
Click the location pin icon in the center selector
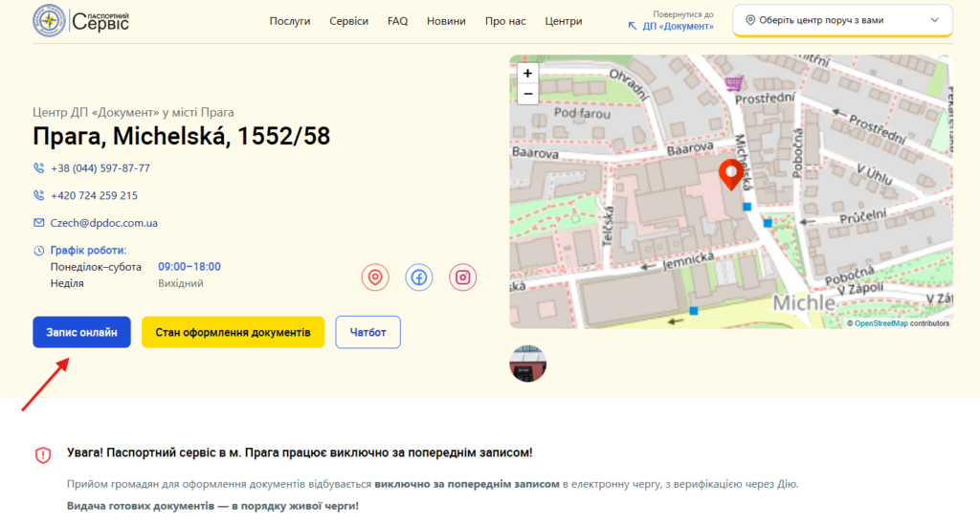coord(750,20)
